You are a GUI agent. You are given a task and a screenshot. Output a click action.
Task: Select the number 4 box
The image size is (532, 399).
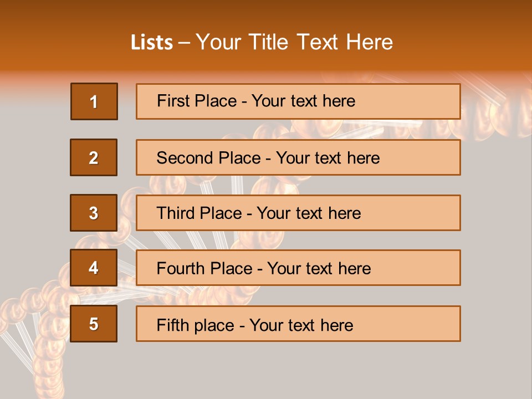coord(94,268)
